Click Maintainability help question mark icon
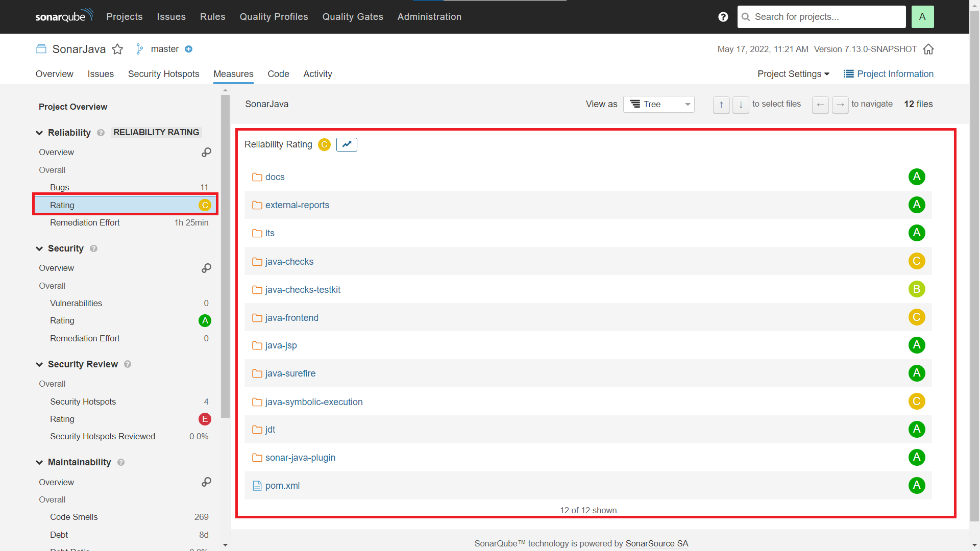980x551 pixels. [121, 462]
